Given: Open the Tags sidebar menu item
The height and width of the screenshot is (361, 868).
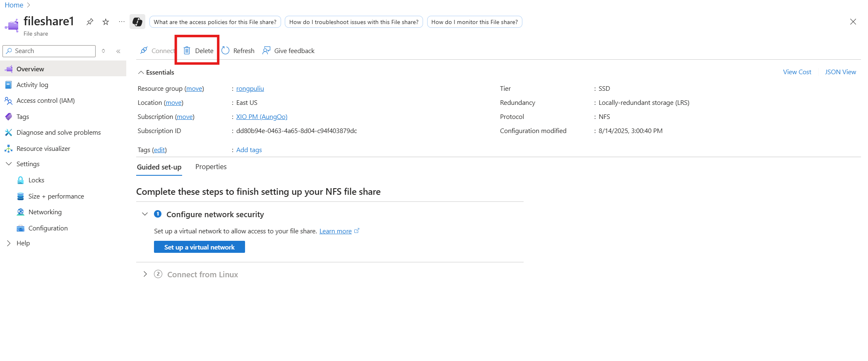Looking at the screenshot, I should [x=23, y=117].
